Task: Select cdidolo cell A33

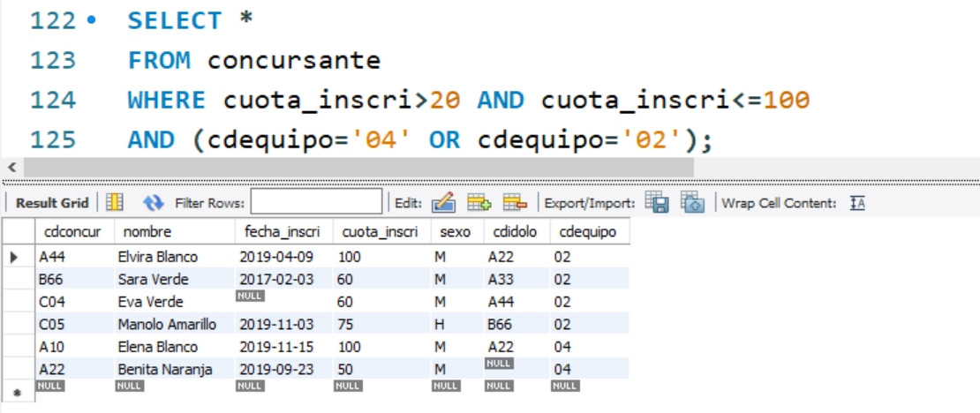Action: (516, 279)
